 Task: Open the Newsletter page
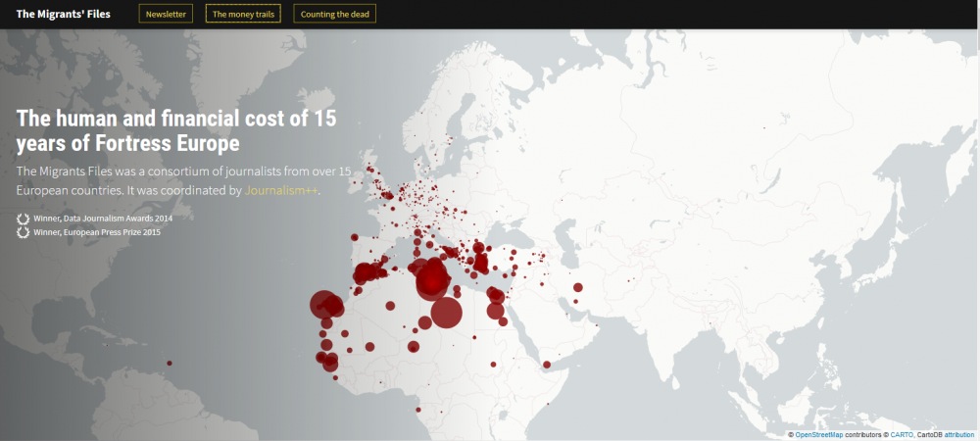pos(166,14)
